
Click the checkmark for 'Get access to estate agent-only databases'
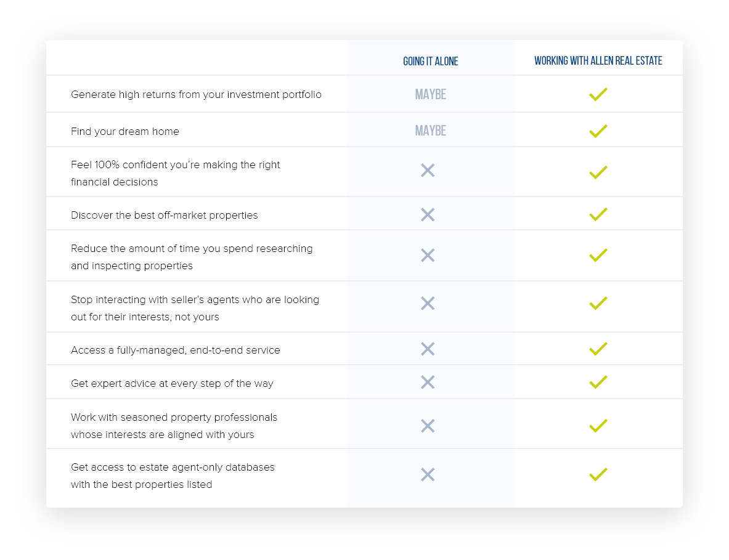pos(598,474)
